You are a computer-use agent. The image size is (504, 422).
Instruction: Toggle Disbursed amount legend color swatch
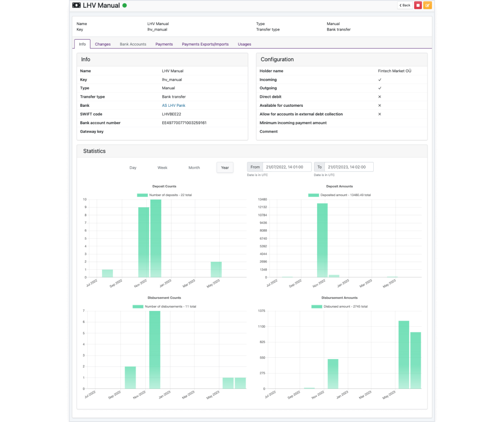pos(317,306)
